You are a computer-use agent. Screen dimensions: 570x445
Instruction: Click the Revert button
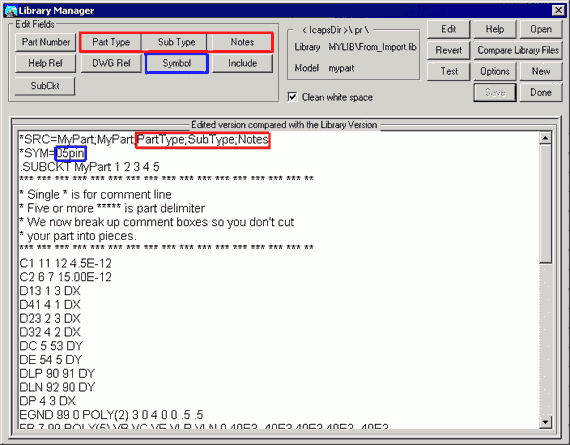[x=449, y=50]
